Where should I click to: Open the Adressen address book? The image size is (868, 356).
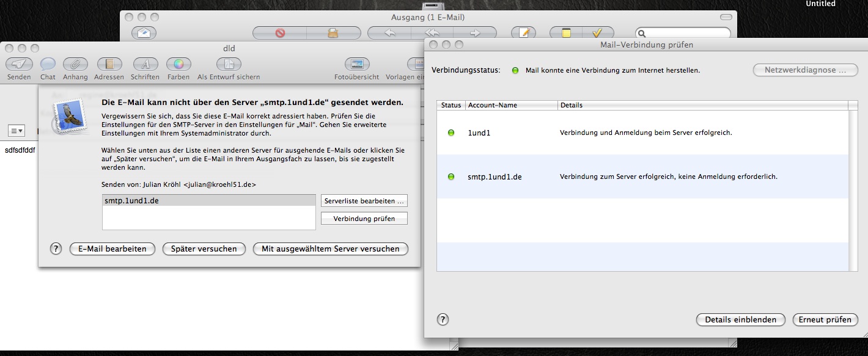tap(109, 64)
